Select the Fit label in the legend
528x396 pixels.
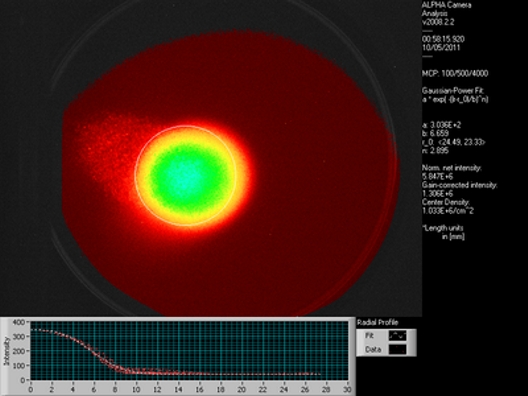(369, 335)
